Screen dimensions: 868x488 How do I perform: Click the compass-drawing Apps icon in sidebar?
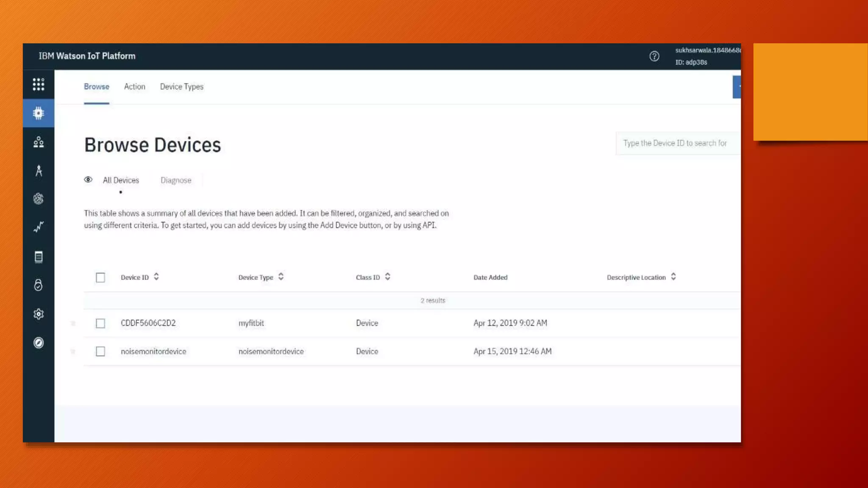pos(39,171)
